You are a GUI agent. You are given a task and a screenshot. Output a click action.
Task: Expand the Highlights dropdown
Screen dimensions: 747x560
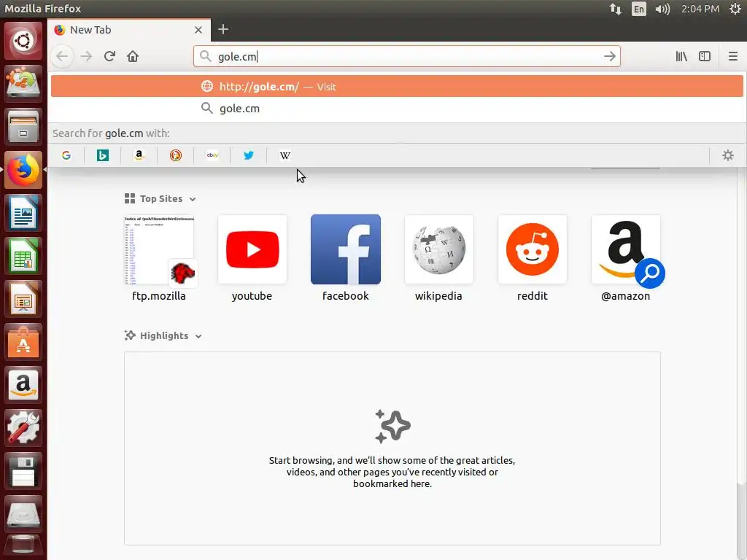(x=198, y=336)
